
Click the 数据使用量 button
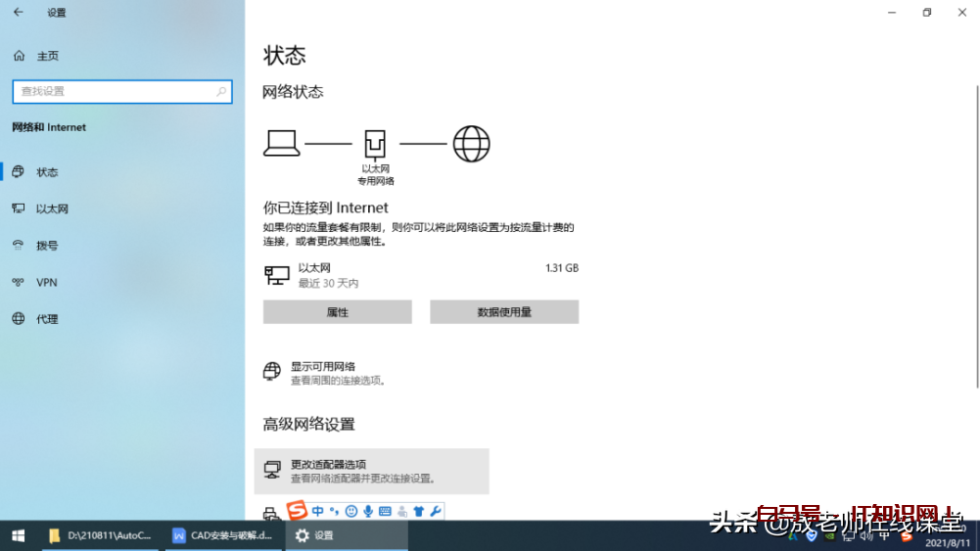click(504, 312)
